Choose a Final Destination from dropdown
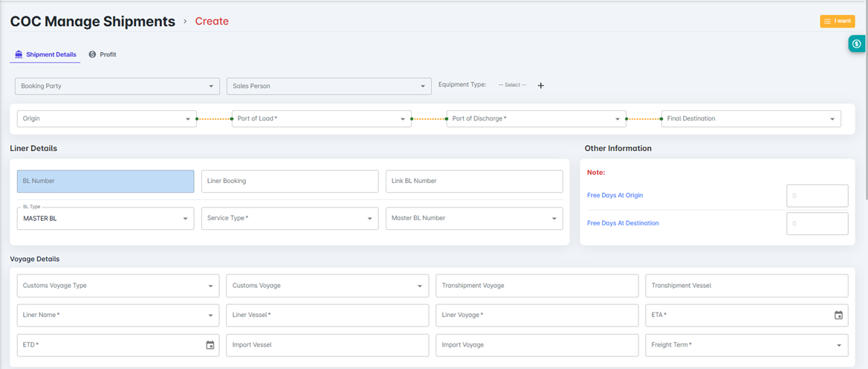The image size is (868, 369). [x=751, y=119]
